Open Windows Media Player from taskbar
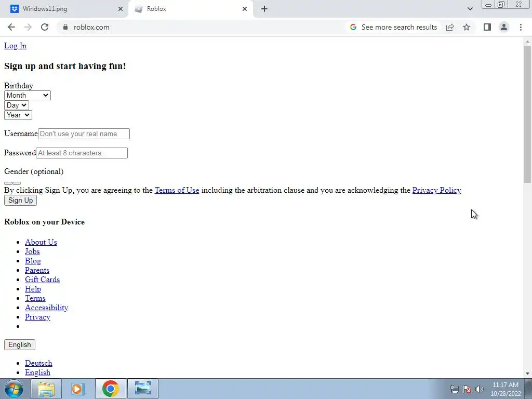Image resolution: width=532 pixels, height=399 pixels. coord(78,389)
